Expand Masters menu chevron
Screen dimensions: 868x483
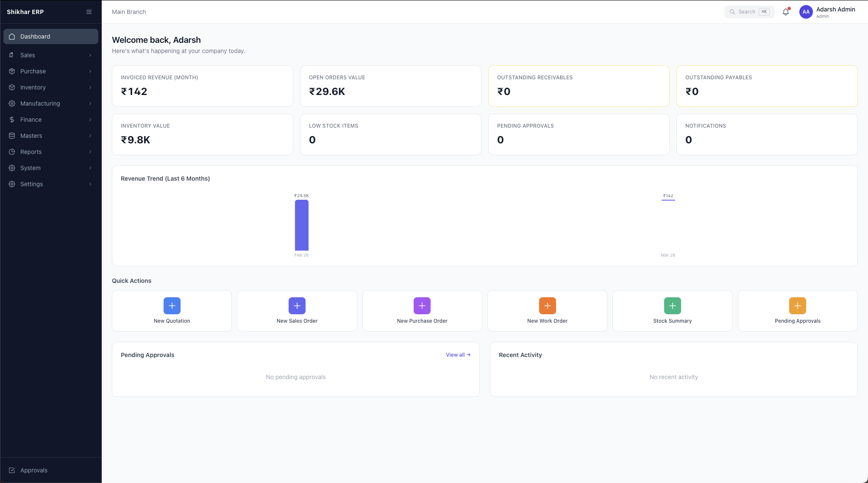point(90,136)
